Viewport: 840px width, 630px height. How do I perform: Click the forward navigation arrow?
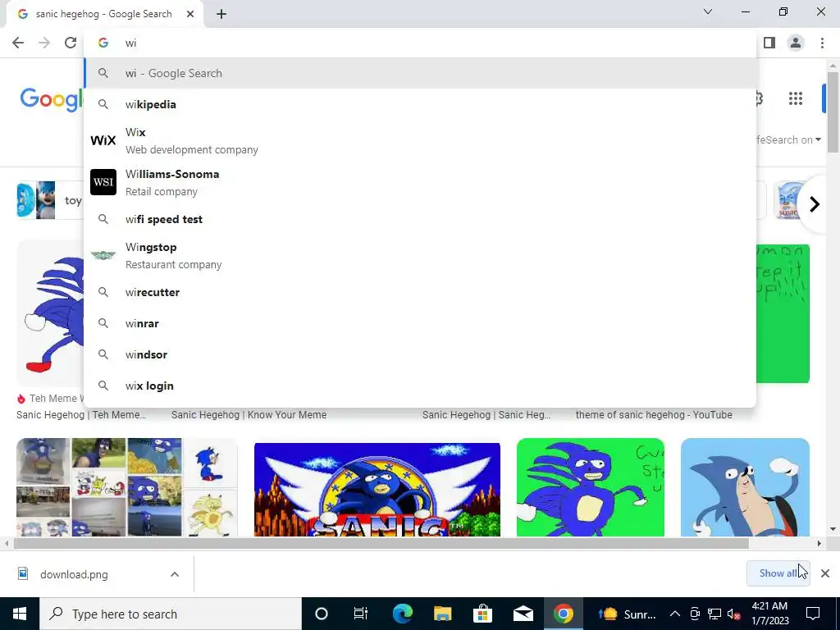click(44, 43)
